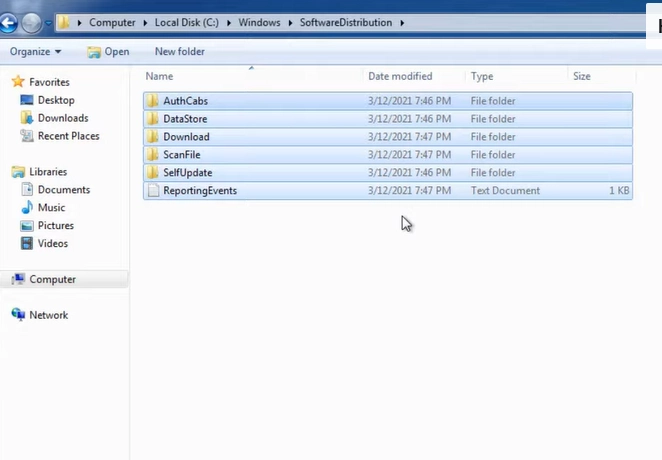Click the DataStore folder icon

coord(152,119)
